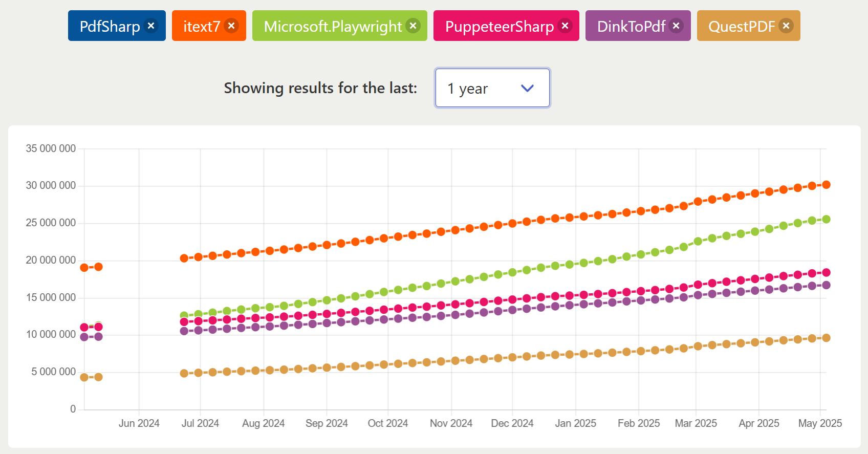Remove DinkToPdf tag via its x icon
868x454 pixels.
(676, 26)
